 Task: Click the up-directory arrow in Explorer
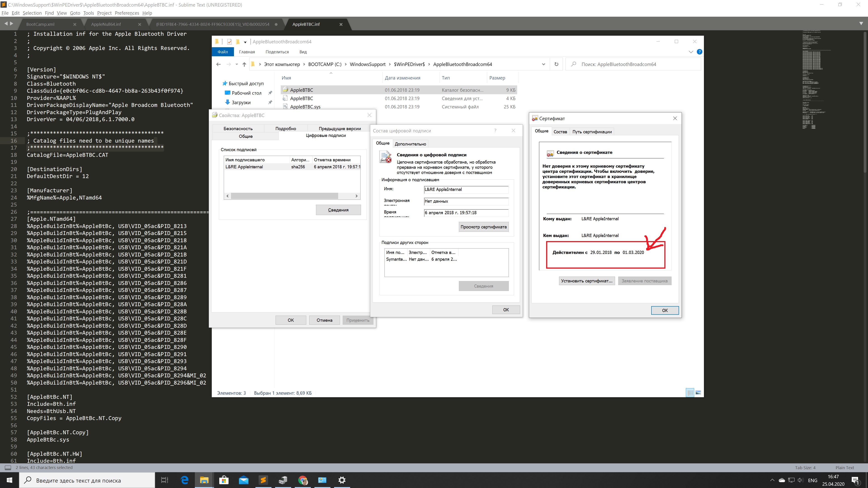pyautogui.click(x=244, y=64)
